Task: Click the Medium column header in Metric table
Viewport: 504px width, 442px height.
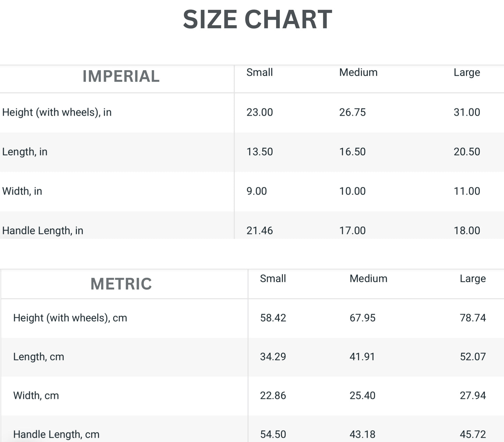Action: 368,279
